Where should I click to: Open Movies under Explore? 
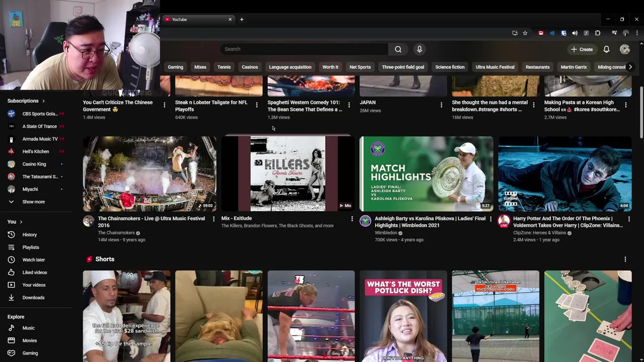(x=29, y=340)
